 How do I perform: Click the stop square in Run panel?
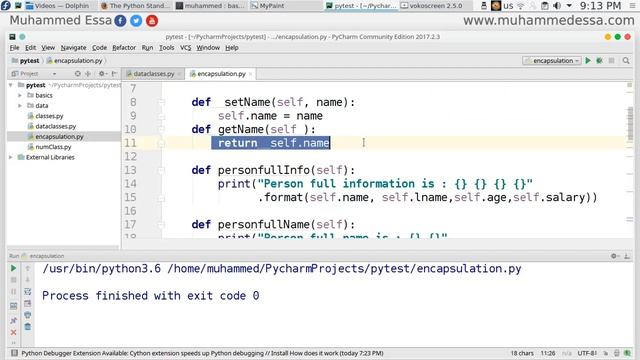13,280
